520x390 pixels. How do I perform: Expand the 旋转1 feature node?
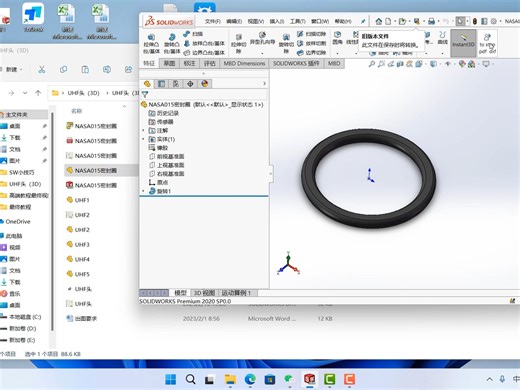(144, 191)
